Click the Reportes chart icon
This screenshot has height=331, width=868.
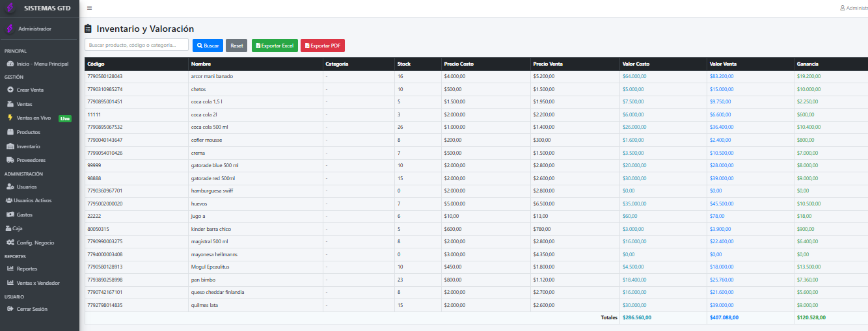[x=10, y=269]
